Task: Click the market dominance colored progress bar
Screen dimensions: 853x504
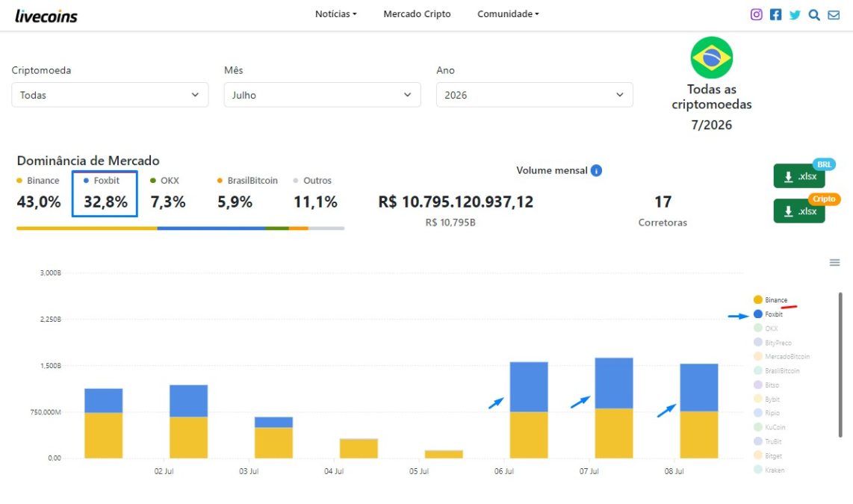Action: pyautogui.click(x=180, y=228)
